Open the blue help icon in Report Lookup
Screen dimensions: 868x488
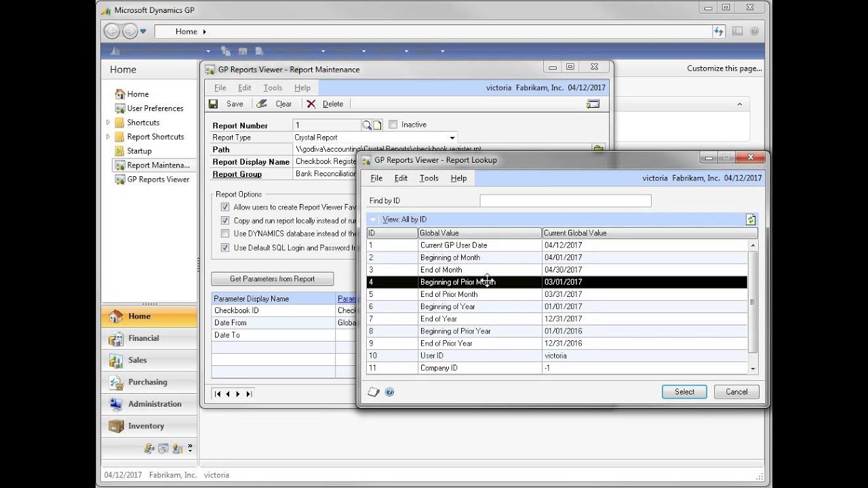coord(389,392)
